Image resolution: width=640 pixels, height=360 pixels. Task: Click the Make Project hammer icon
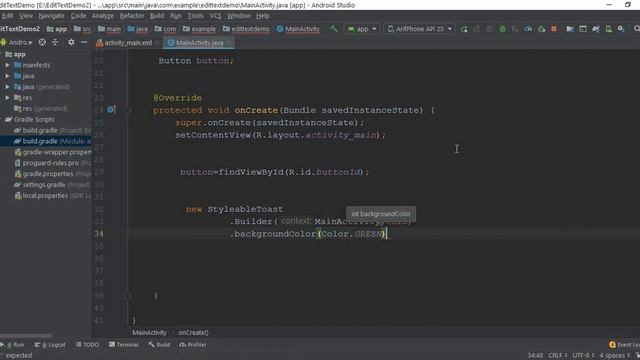334,29
